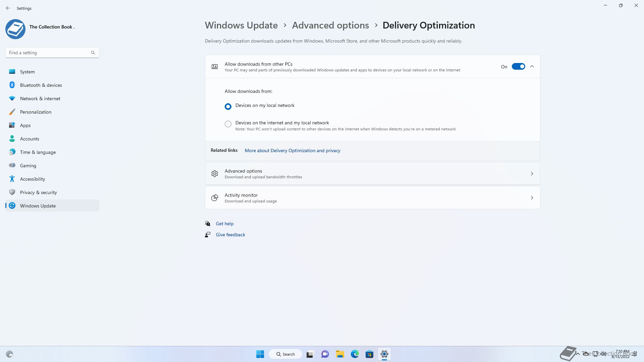644x362 pixels.
Task: Open Privacy & security page
Action: tap(52, 192)
